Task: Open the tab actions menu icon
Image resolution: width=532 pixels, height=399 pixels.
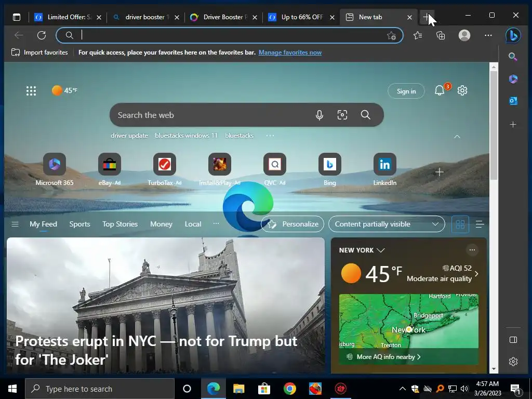Action: (x=16, y=17)
